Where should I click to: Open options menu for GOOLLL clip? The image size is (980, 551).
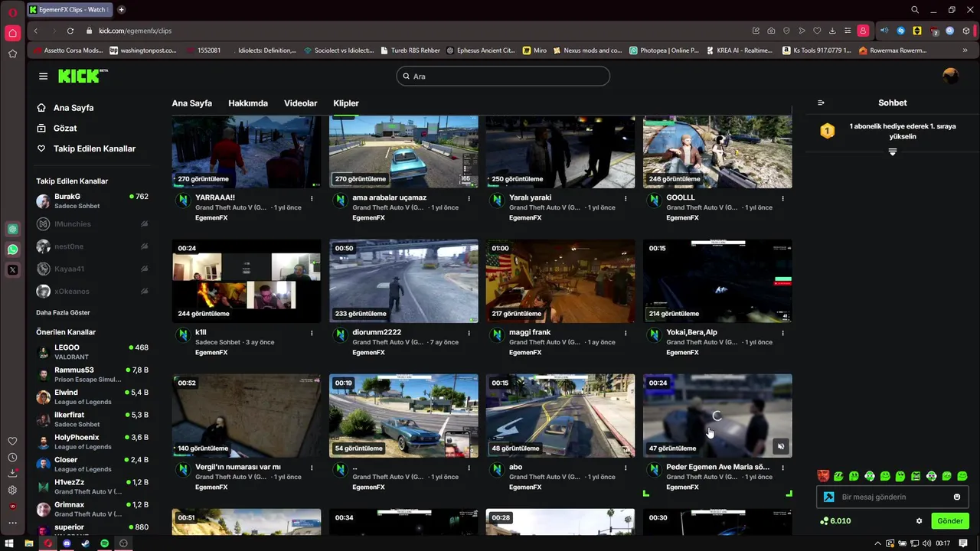click(x=782, y=198)
